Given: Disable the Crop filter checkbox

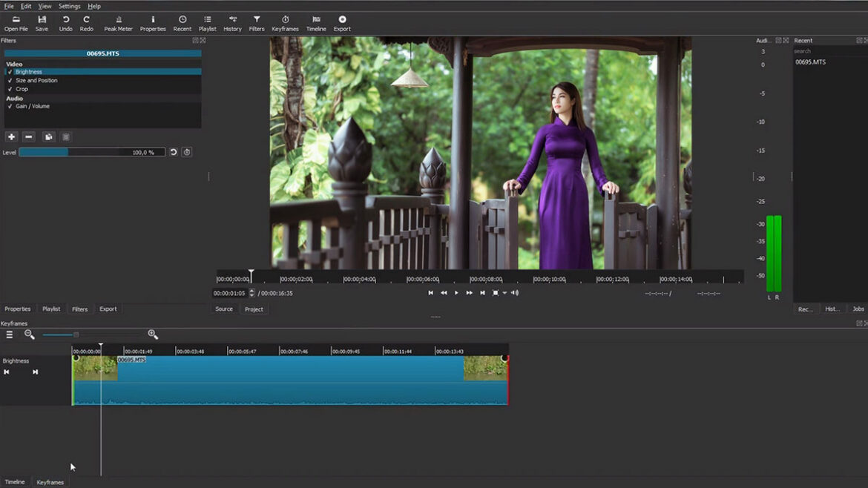Looking at the screenshot, I should tap(10, 89).
